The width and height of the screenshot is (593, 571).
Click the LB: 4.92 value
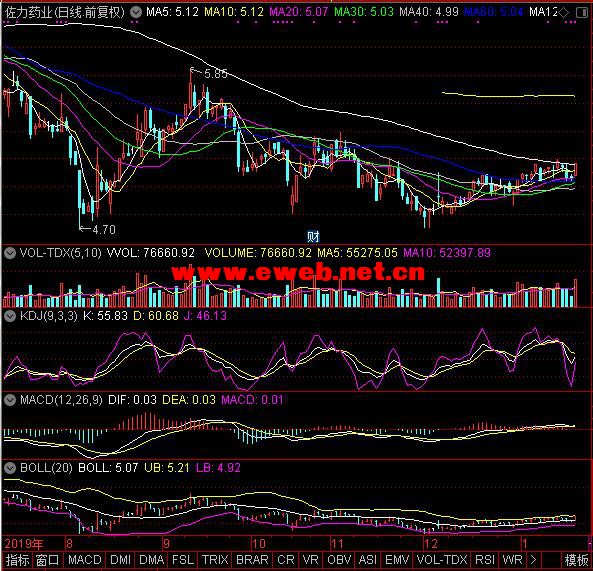218,468
